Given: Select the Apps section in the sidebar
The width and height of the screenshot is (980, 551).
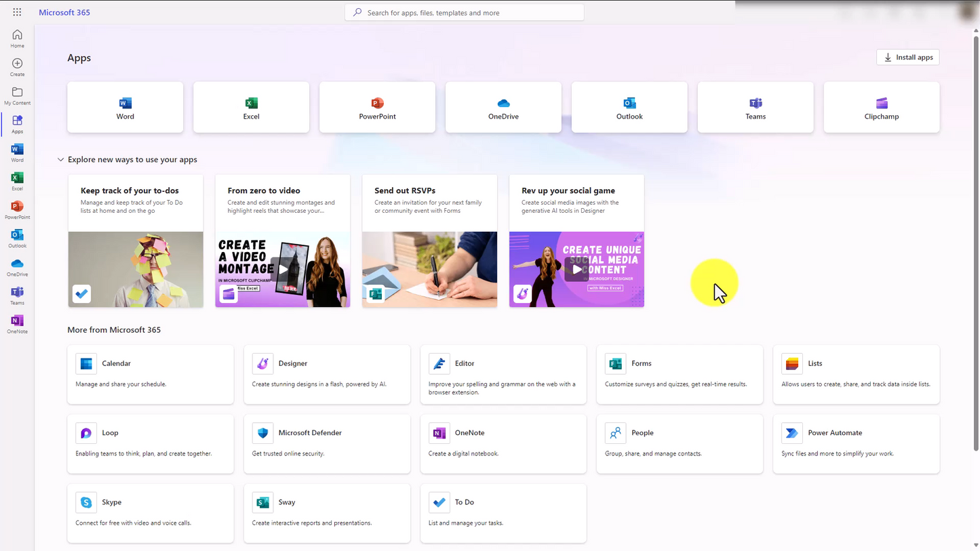Looking at the screenshot, I should pyautogui.click(x=17, y=123).
